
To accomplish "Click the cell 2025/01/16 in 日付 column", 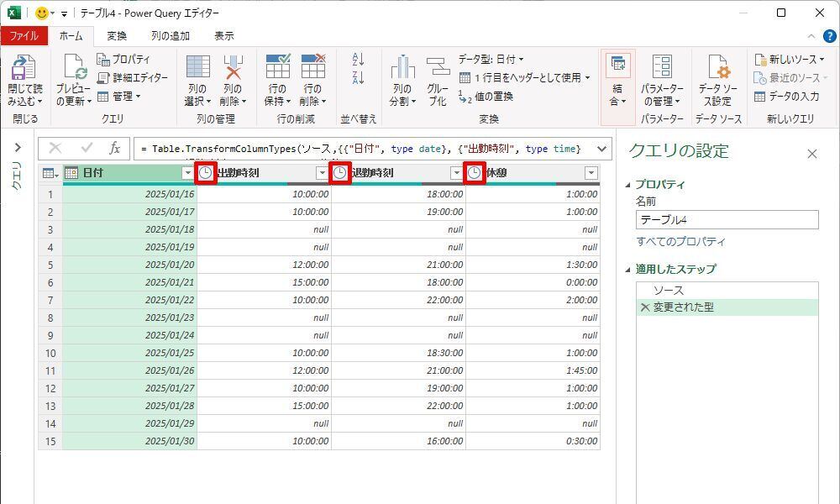I will pyautogui.click(x=129, y=194).
